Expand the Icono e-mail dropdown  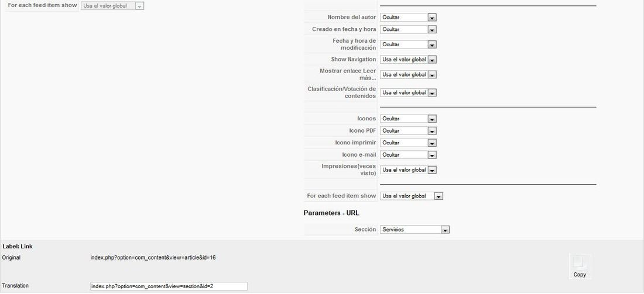408,155
